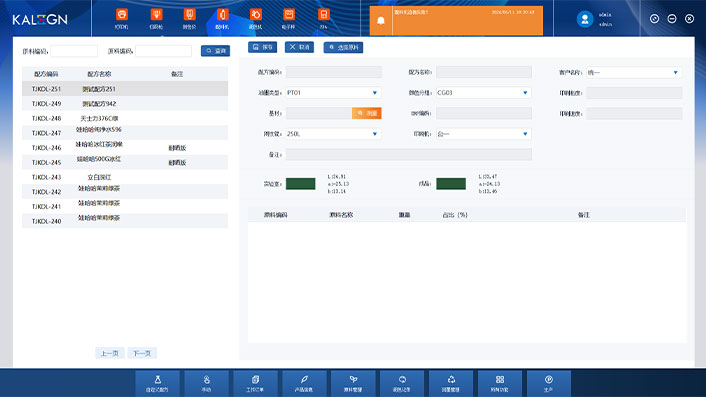This screenshot has height=397, width=706.
Task: Click the wide remarks input field
Action: [408, 154]
